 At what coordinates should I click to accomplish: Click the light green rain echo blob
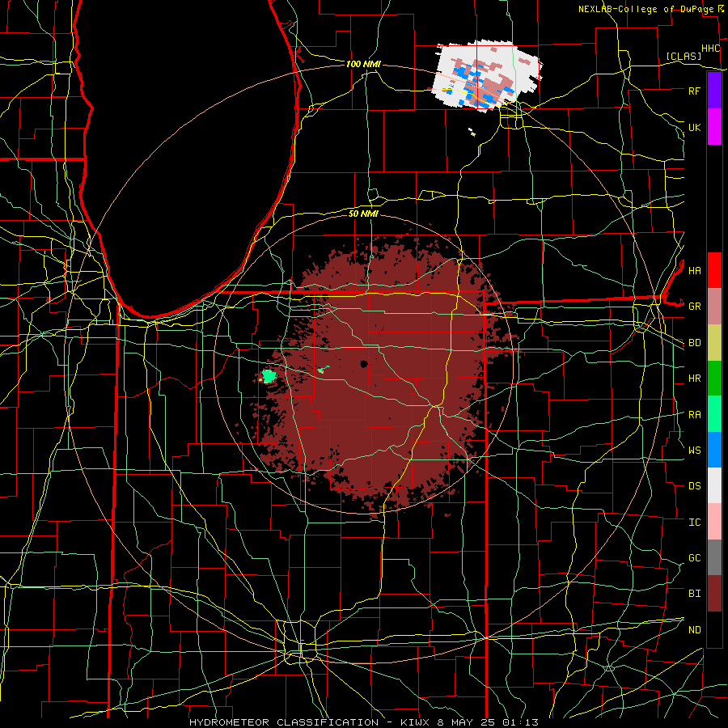[x=269, y=375]
